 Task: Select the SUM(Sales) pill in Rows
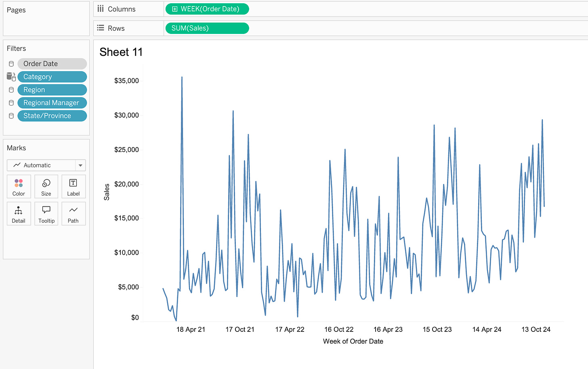(x=207, y=28)
